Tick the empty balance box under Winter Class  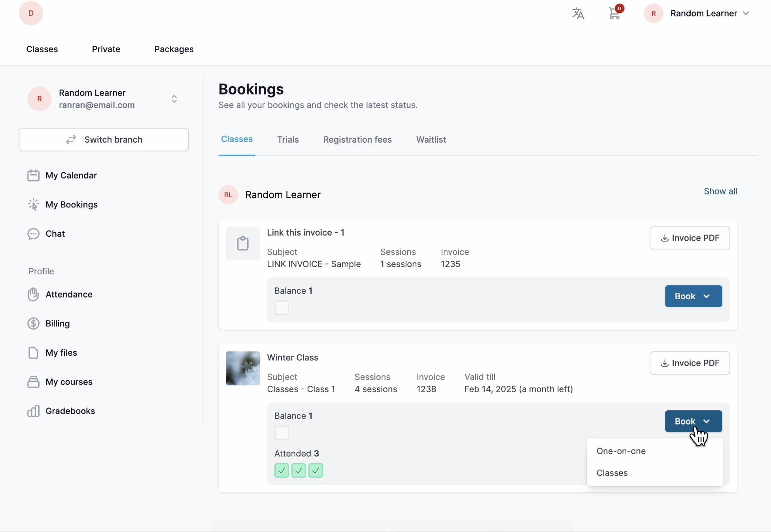pyautogui.click(x=282, y=433)
